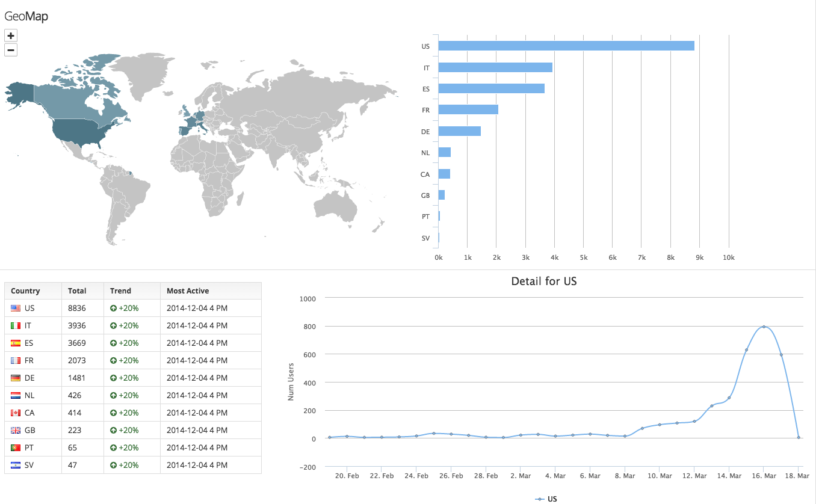Sort table by Total column header

pos(77,290)
